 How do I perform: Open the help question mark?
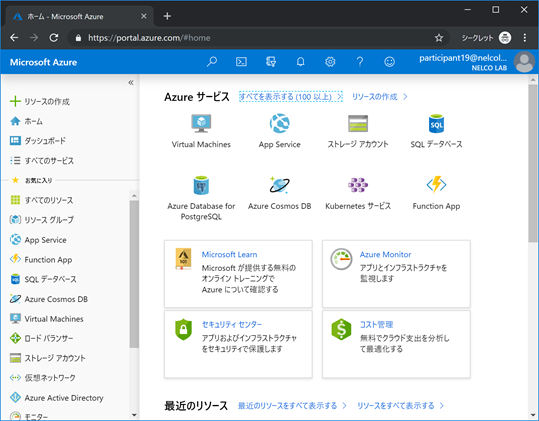pos(360,62)
